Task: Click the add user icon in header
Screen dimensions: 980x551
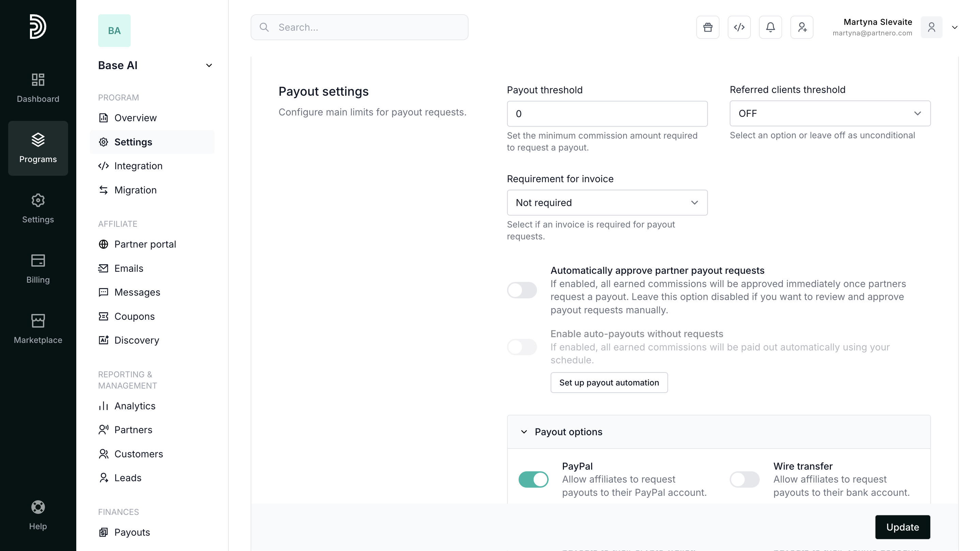Action: click(802, 27)
